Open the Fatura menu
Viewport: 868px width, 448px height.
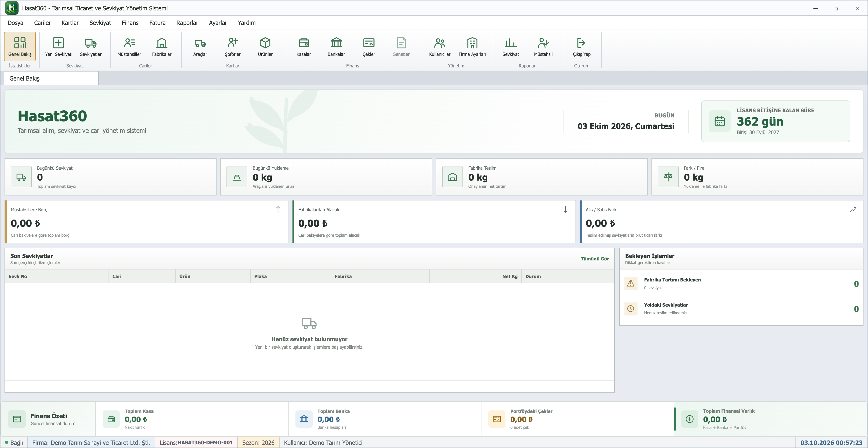pyautogui.click(x=157, y=23)
